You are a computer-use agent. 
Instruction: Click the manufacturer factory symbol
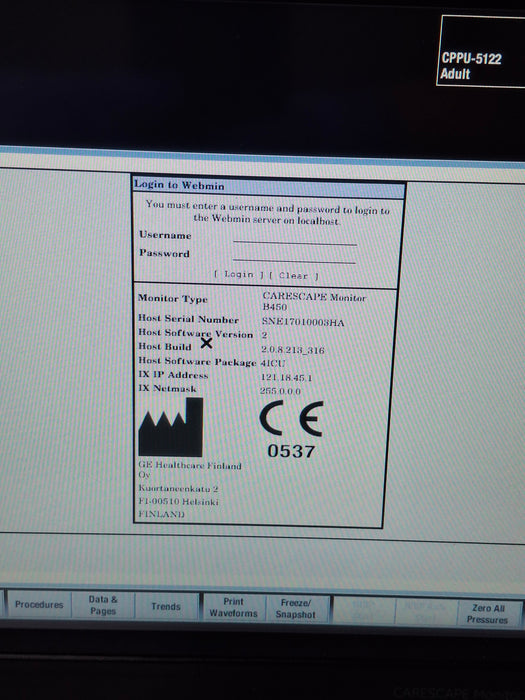[171, 427]
